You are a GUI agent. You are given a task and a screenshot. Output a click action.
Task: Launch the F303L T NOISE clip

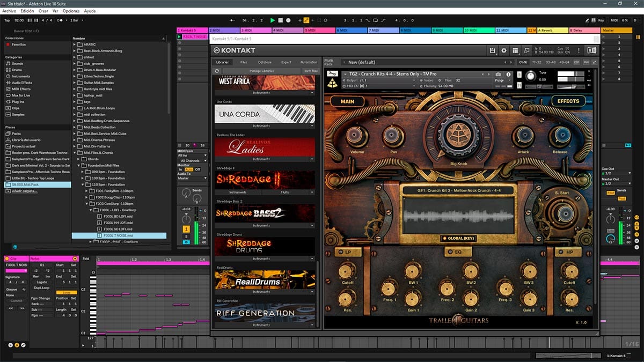pyautogui.click(x=180, y=37)
